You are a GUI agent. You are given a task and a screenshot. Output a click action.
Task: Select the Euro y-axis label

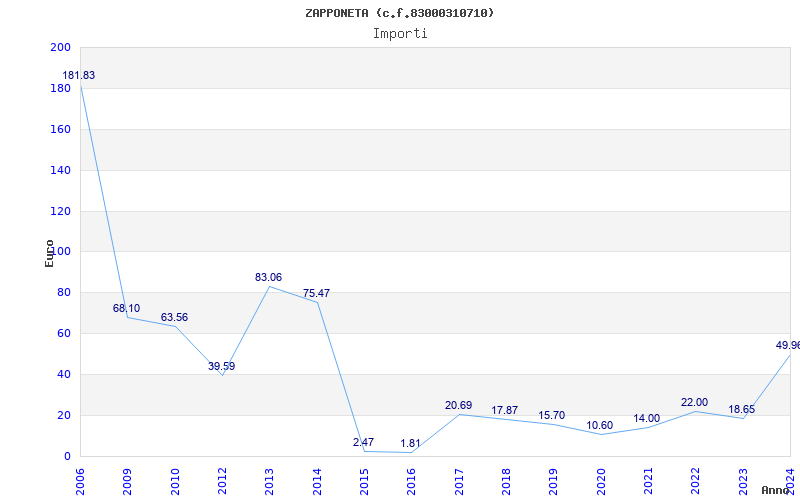pyautogui.click(x=49, y=252)
